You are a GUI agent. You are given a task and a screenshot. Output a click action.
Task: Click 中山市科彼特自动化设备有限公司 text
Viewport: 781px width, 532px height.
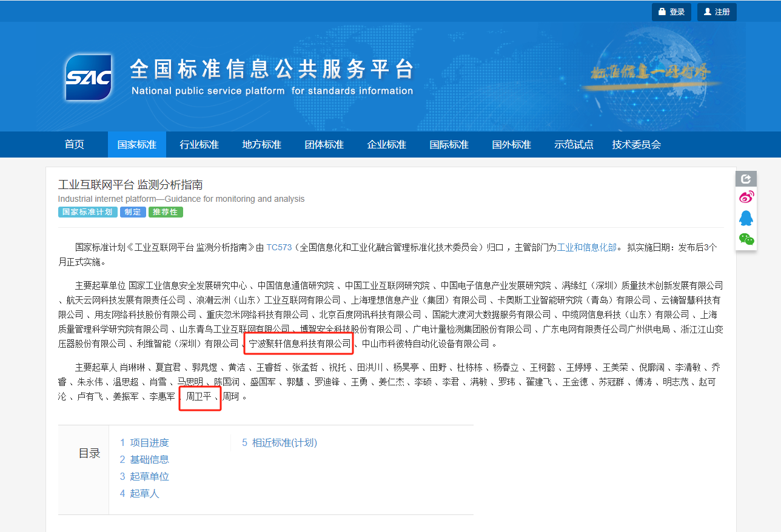click(425, 344)
